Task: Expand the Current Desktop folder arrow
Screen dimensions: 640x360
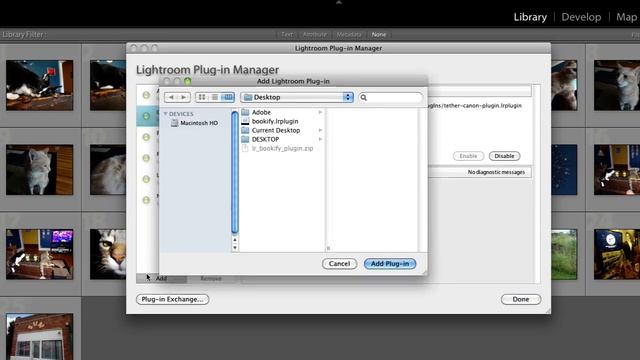Action: (320, 130)
